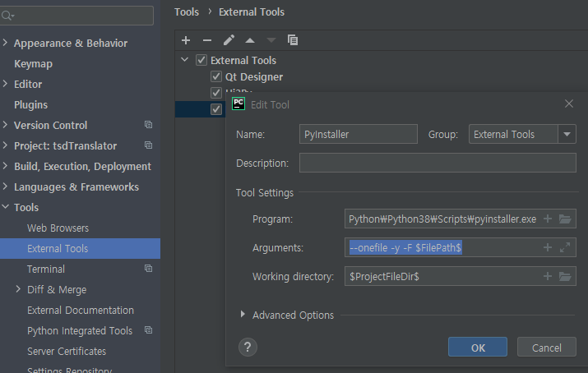Open help with question mark icon
The height and width of the screenshot is (373, 588).
pyautogui.click(x=248, y=348)
